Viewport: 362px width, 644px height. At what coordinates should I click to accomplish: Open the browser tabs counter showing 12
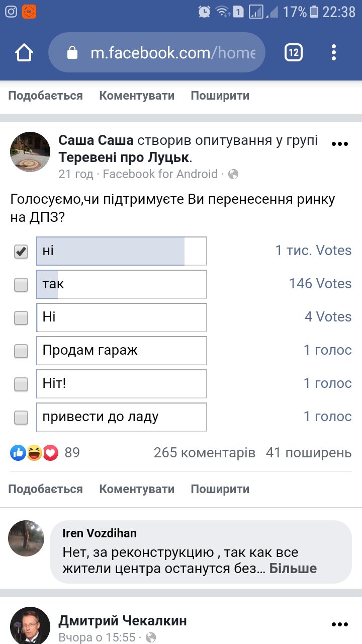(294, 52)
